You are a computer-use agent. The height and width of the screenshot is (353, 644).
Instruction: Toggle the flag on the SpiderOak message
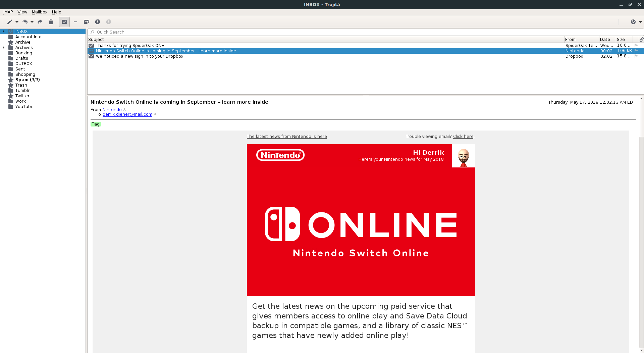click(x=636, y=45)
